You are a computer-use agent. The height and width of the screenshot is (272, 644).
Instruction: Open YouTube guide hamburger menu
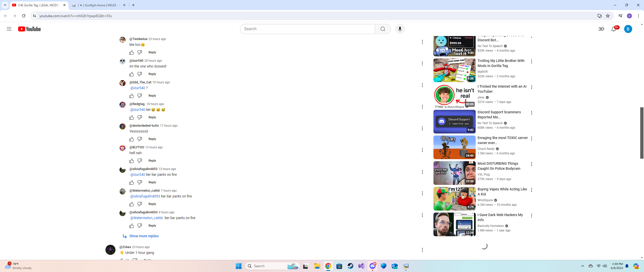(9, 29)
